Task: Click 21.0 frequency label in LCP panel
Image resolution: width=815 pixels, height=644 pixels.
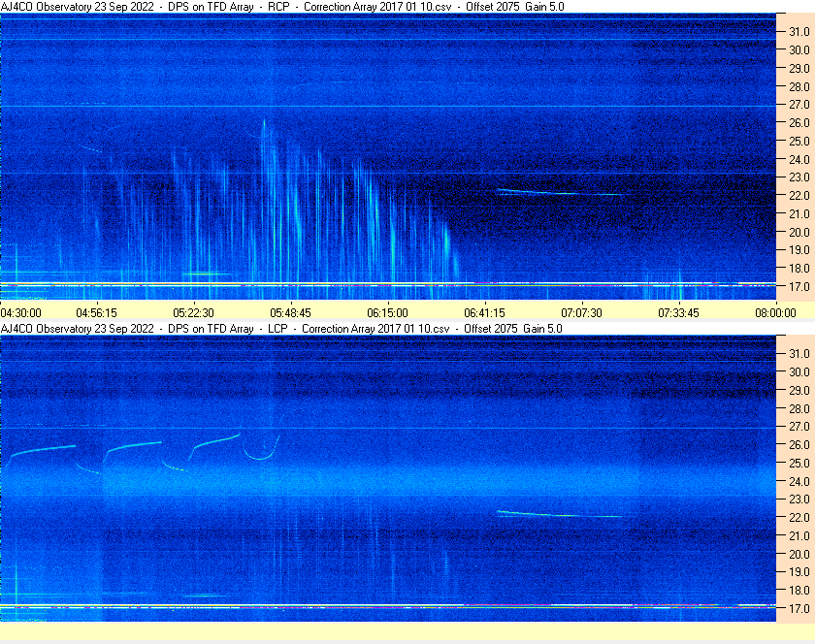Action: tap(799, 536)
